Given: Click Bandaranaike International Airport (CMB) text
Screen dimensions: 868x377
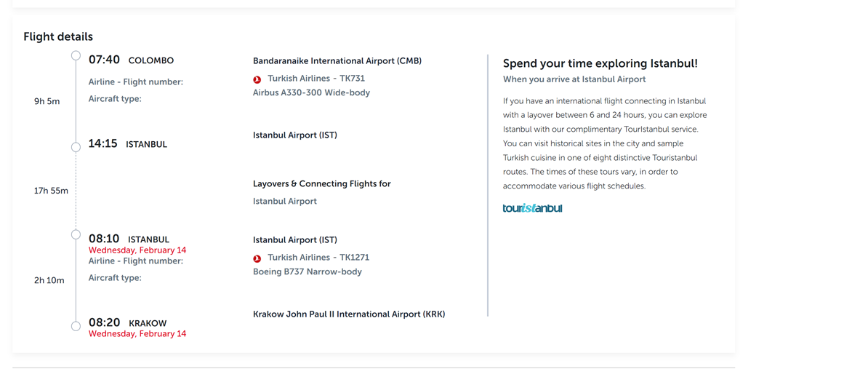Looking at the screenshot, I should click(337, 61).
